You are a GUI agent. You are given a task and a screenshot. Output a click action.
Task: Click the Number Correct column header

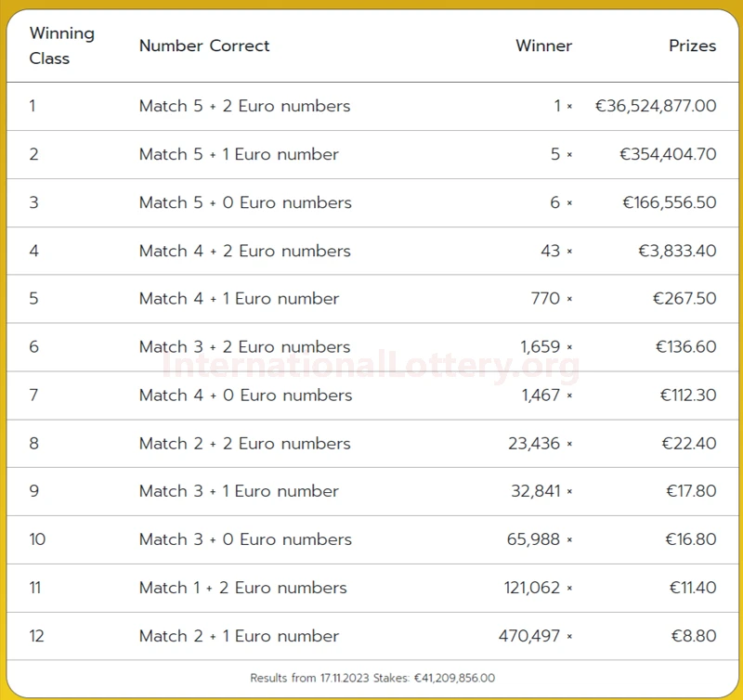204,45
